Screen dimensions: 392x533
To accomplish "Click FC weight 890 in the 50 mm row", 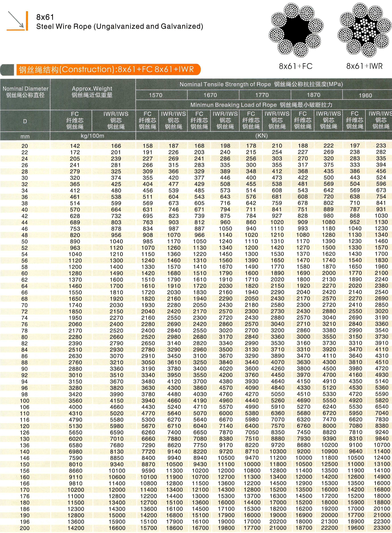I will tap(75, 242).
